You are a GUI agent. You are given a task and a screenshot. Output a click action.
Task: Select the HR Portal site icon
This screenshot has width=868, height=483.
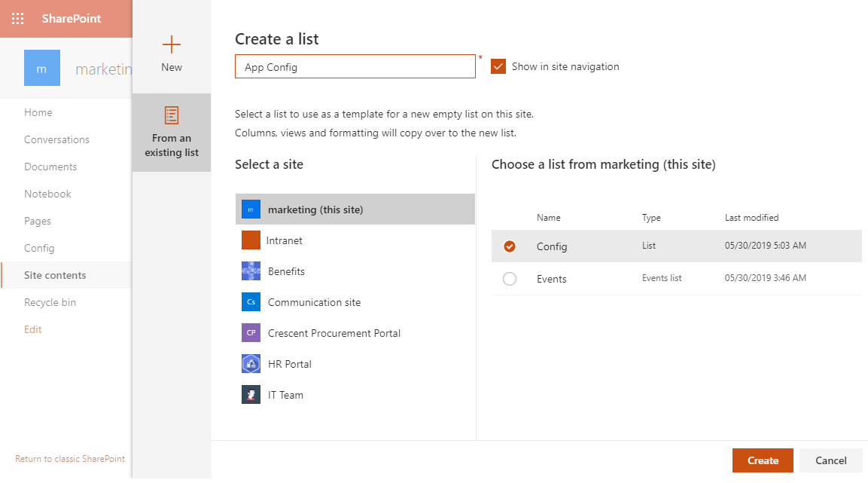coord(251,363)
